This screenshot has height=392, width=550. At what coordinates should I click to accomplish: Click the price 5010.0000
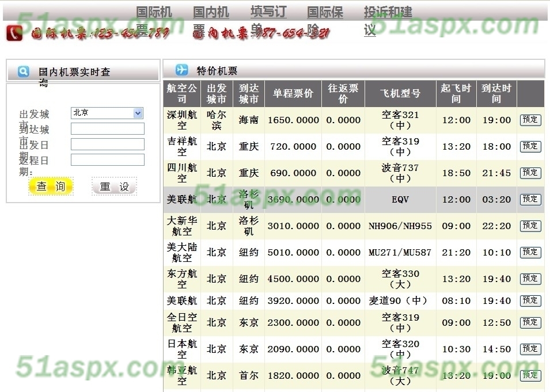point(293,252)
